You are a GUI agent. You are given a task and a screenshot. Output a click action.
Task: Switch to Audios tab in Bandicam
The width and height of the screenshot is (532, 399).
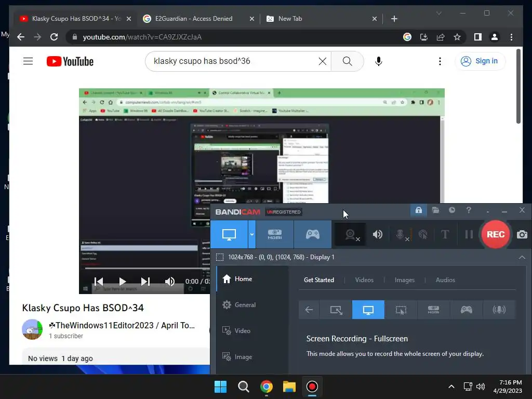[445, 280]
